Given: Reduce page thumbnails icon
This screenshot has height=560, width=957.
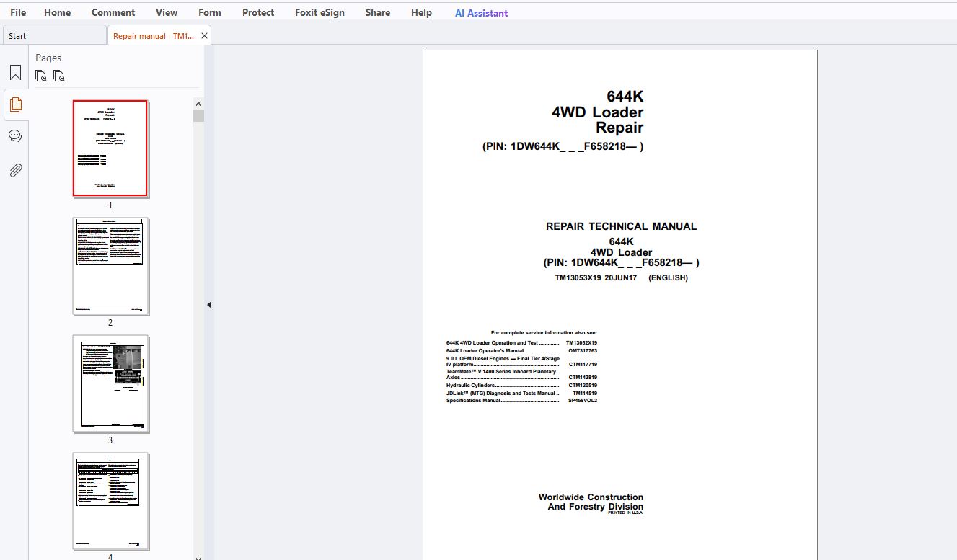Looking at the screenshot, I should point(60,76).
